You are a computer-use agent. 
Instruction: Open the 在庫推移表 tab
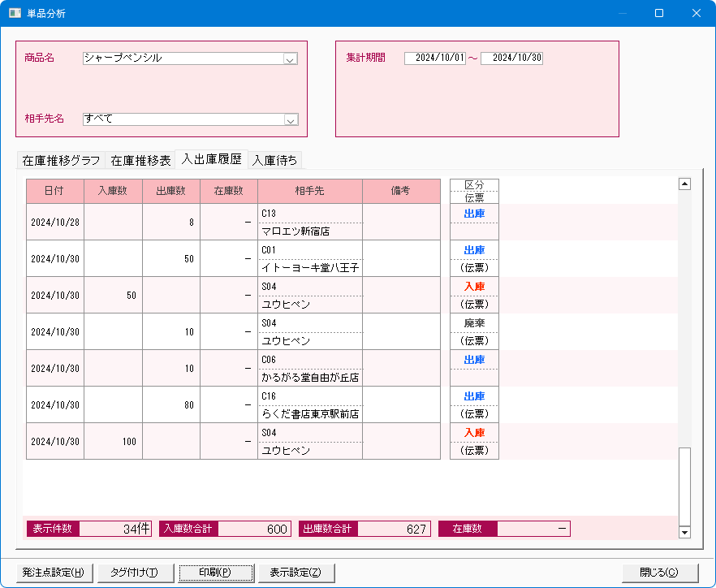click(x=140, y=160)
